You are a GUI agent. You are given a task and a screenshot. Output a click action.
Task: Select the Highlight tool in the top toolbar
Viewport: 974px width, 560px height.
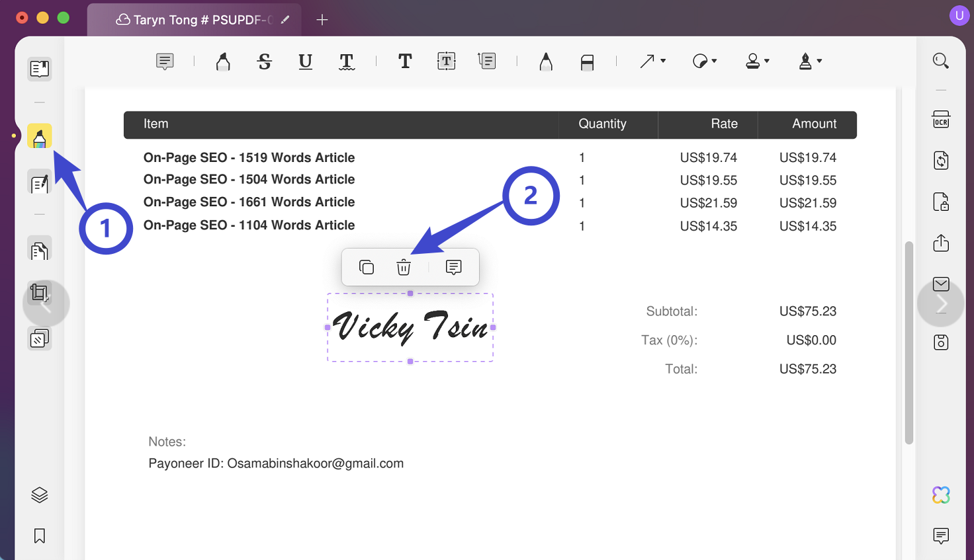point(223,61)
